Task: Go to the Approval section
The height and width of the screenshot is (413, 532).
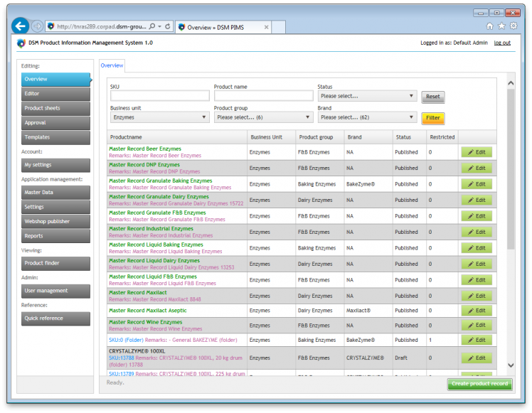Action: (x=56, y=123)
